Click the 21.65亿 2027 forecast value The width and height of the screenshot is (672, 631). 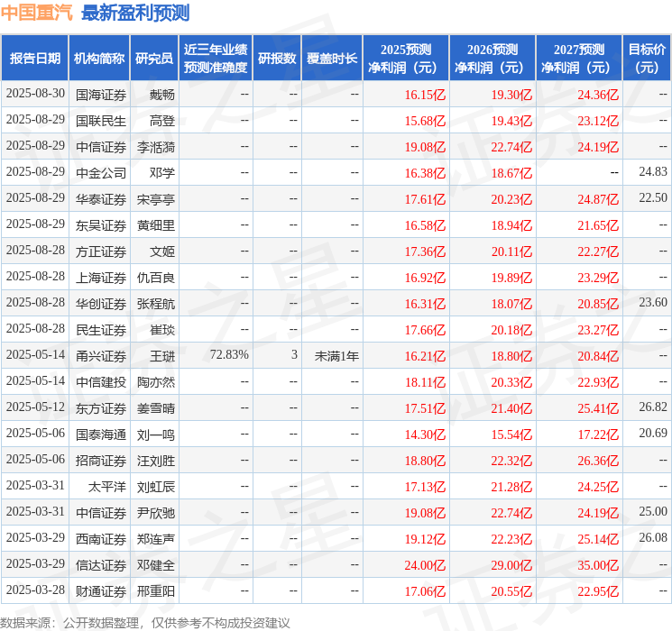pyautogui.click(x=598, y=225)
